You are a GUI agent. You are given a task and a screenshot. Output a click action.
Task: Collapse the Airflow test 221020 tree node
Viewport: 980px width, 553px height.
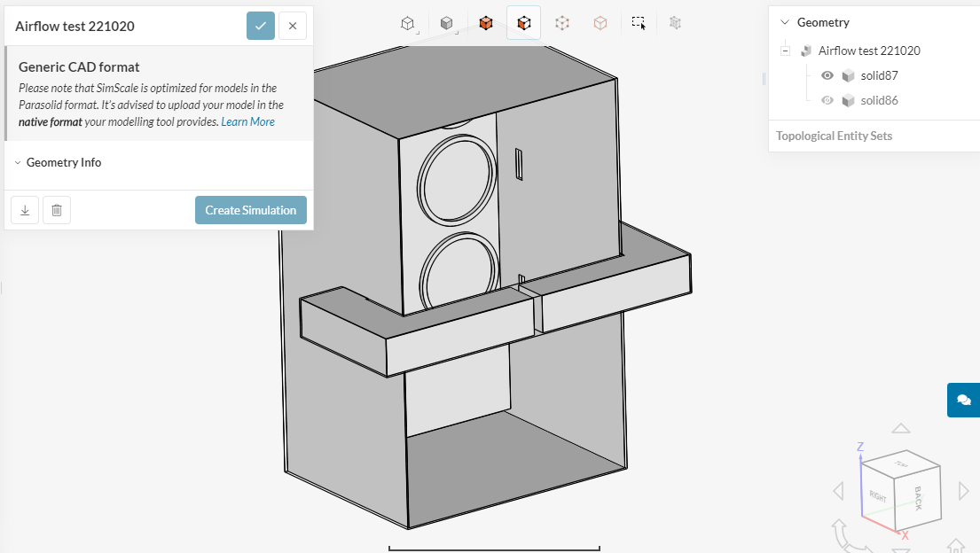pos(785,51)
